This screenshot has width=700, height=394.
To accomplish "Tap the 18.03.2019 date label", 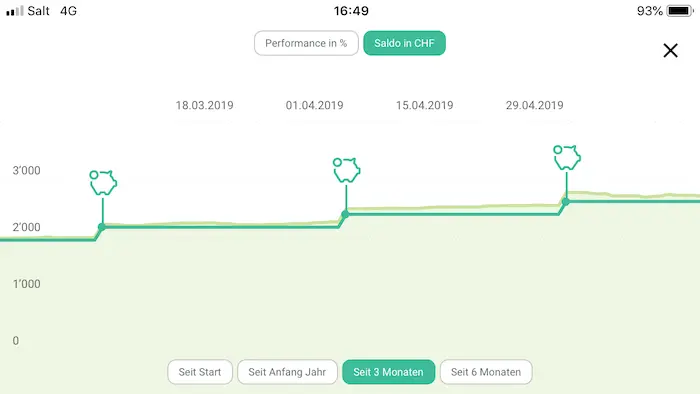I will (x=204, y=105).
